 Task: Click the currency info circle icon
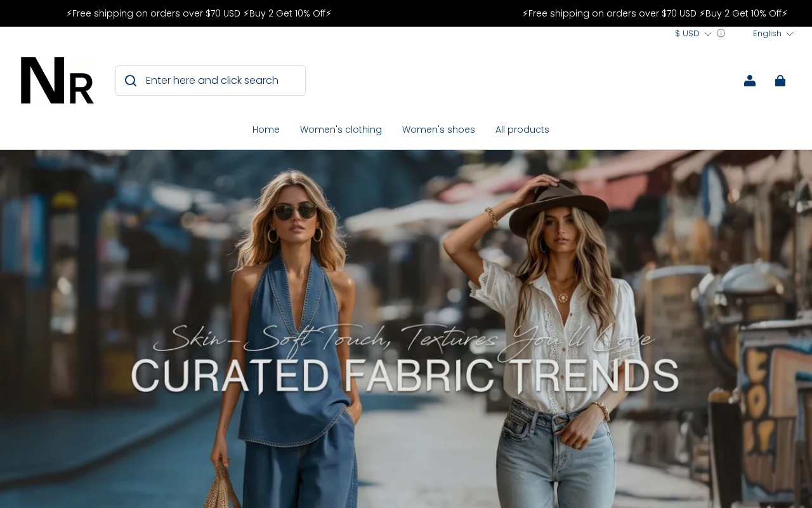[721, 34]
